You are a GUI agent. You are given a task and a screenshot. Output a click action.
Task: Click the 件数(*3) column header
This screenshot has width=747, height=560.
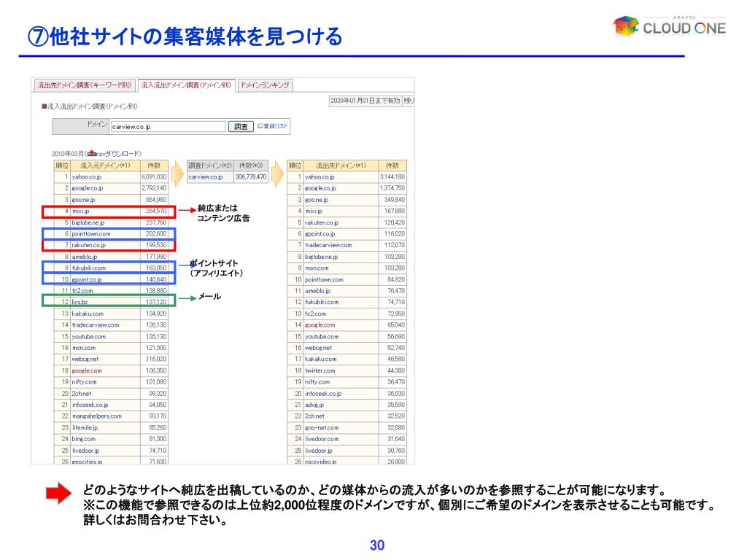click(x=251, y=166)
